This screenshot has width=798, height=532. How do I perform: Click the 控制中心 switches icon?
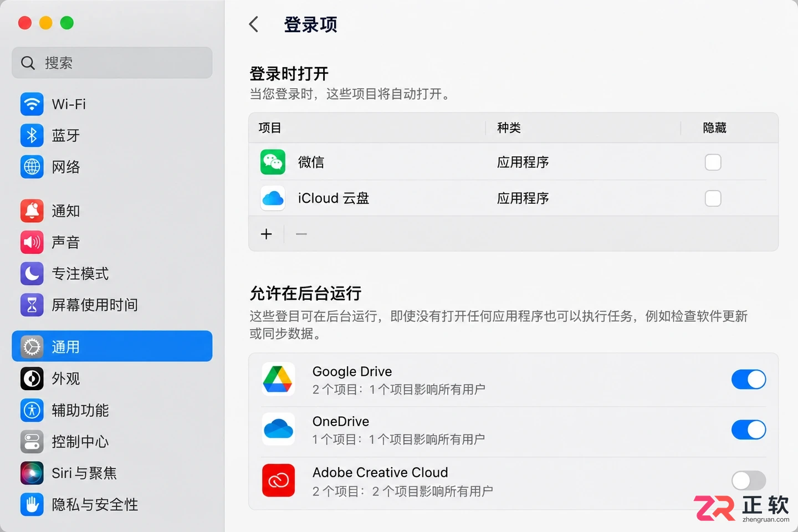(x=32, y=442)
